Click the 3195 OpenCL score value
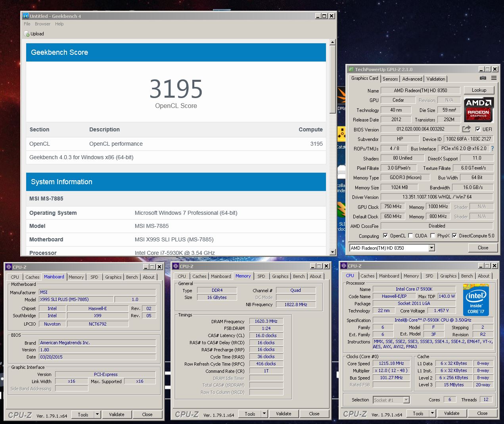504x424 pixels. pyautogui.click(x=176, y=89)
